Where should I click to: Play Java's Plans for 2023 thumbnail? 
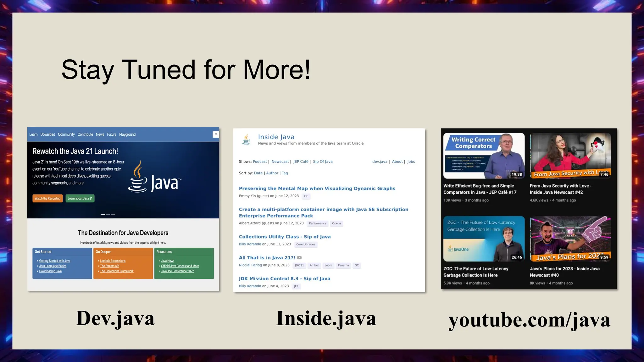[570, 239]
